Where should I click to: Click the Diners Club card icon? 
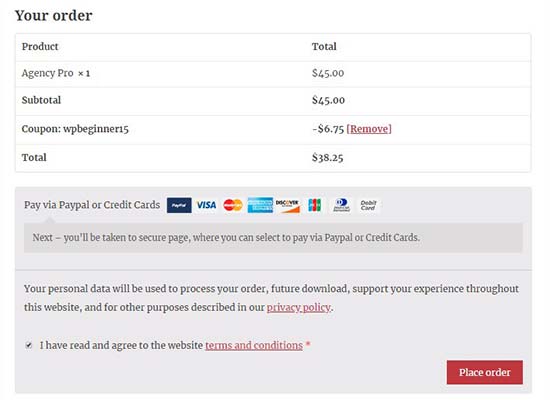tap(342, 205)
